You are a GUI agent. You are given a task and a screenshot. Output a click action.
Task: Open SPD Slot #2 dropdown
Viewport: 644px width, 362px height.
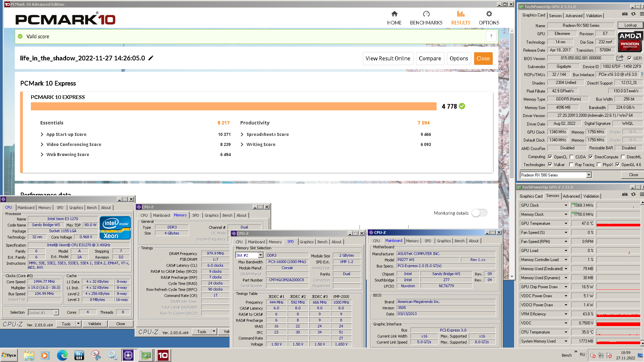pyautogui.click(x=260, y=255)
